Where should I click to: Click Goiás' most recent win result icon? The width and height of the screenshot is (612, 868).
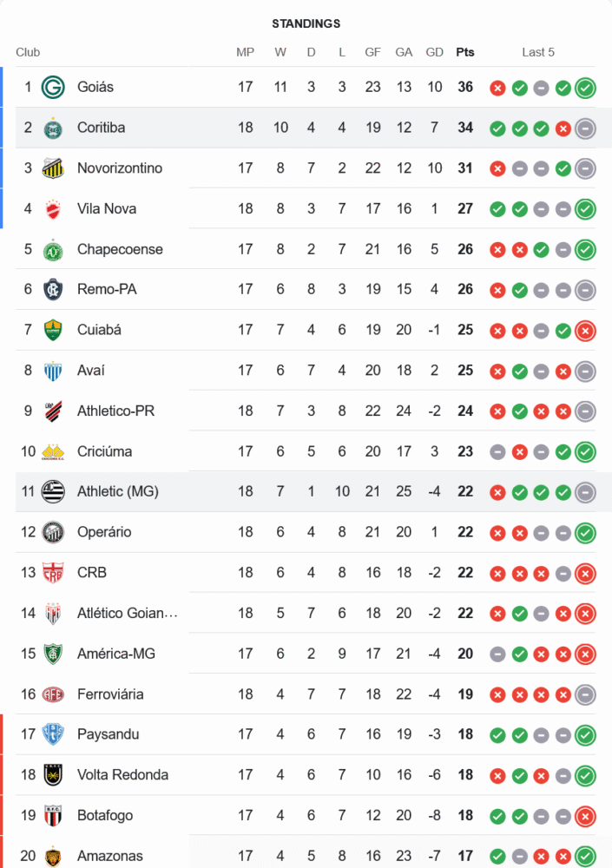585,87
